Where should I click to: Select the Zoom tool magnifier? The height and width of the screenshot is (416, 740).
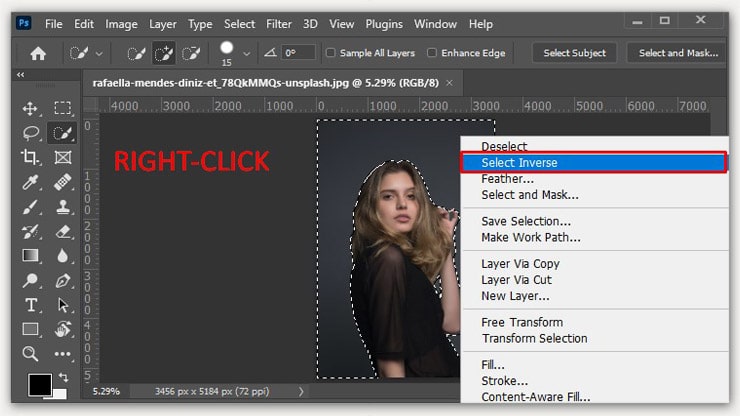coord(30,353)
